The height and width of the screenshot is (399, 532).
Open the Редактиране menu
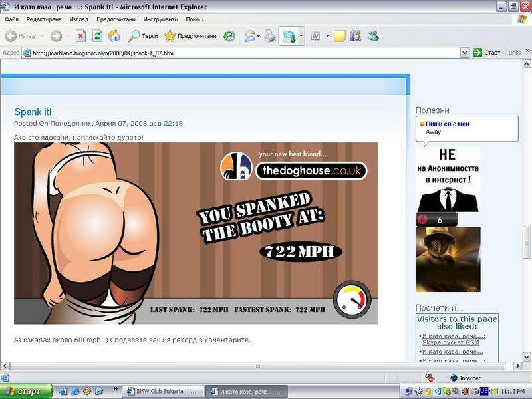(44, 19)
